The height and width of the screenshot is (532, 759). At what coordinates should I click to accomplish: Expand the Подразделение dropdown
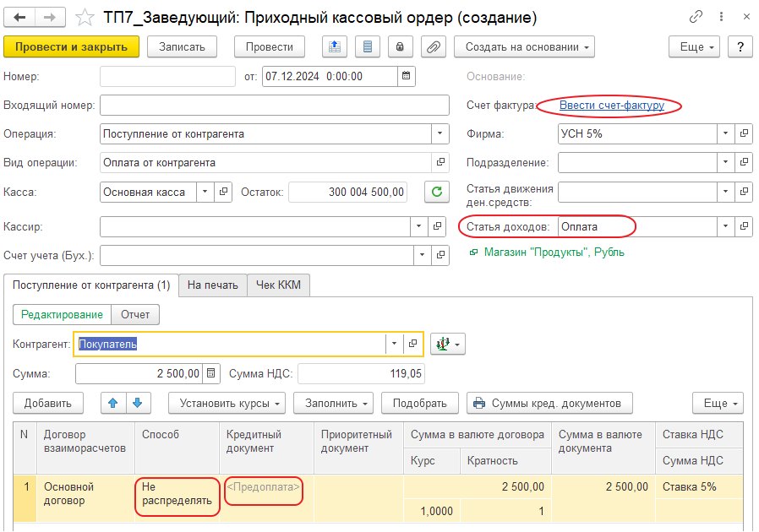pyautogui.click(x=725, y=162)
